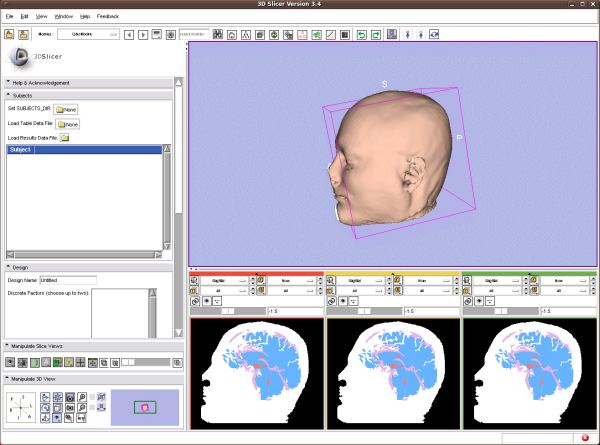Click the fiducials tool icon in toolbar
This screenshot has width=600, height=445.
tap(302, 35)
